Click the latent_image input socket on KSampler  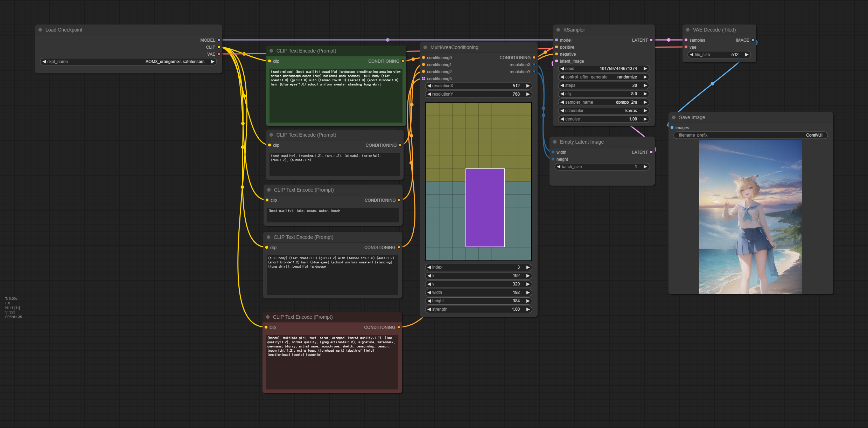click(x=556, y=61)
